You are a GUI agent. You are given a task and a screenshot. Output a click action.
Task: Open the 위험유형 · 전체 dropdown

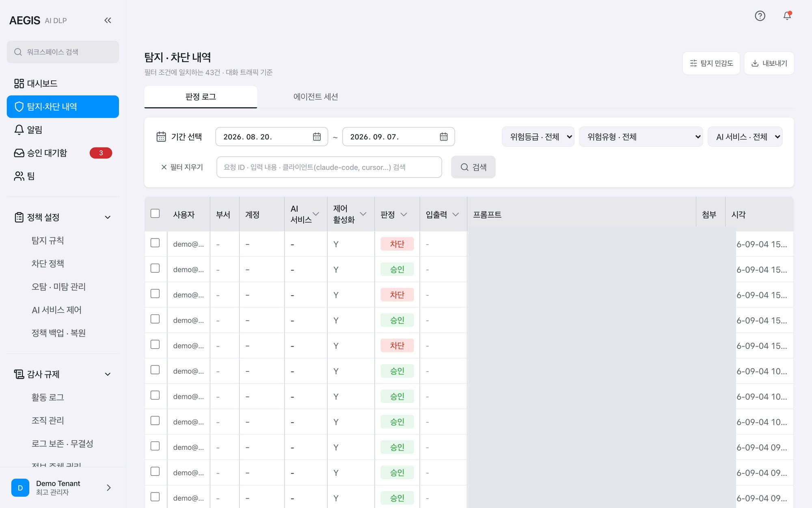[641, 137]
